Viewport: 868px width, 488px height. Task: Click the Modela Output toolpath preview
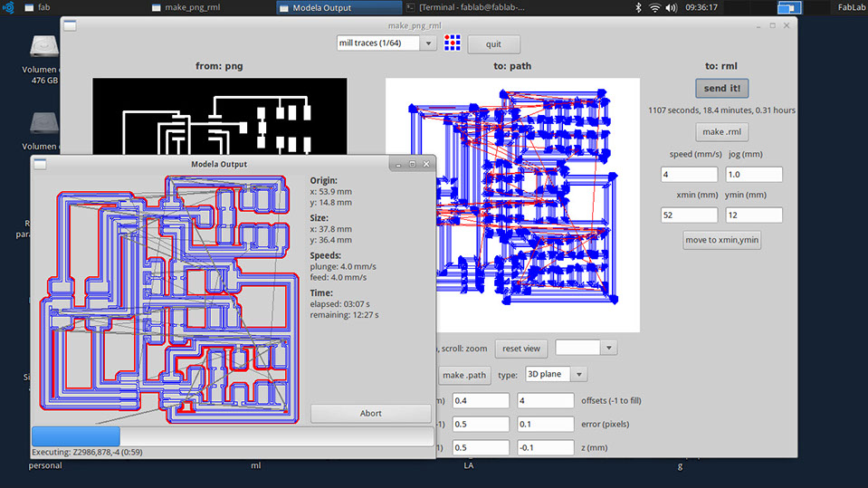pos(169,299)
